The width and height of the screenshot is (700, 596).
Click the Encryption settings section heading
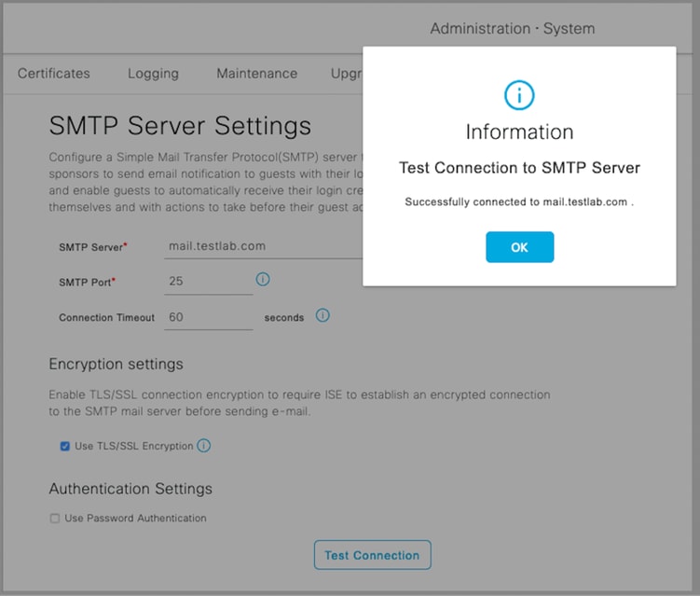click(117, 364)
